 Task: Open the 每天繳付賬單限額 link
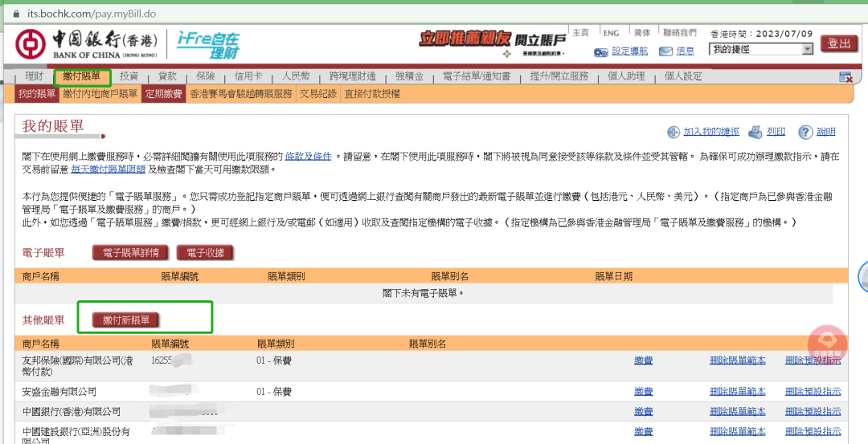point(108,169)
